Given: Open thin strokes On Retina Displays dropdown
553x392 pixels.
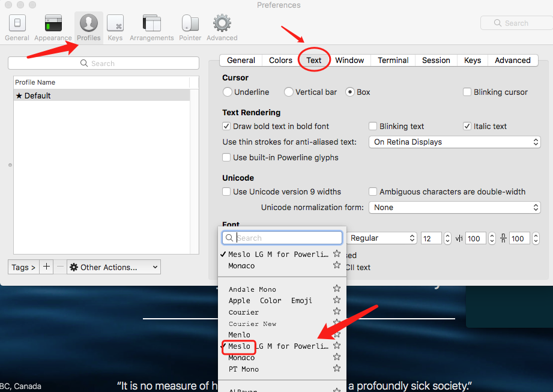Looking at the screenshot, I should (x=455, y=142).
